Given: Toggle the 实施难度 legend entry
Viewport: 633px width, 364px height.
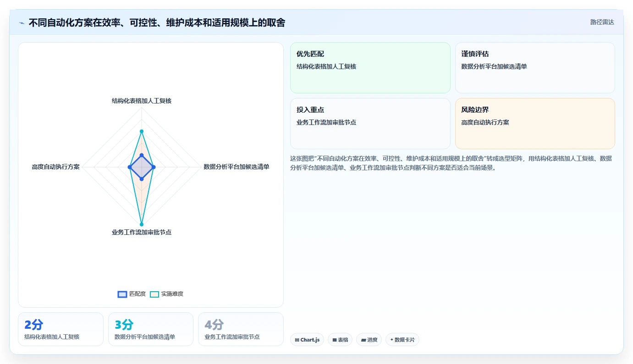Looking at the screenshot, I should [166, 294].
